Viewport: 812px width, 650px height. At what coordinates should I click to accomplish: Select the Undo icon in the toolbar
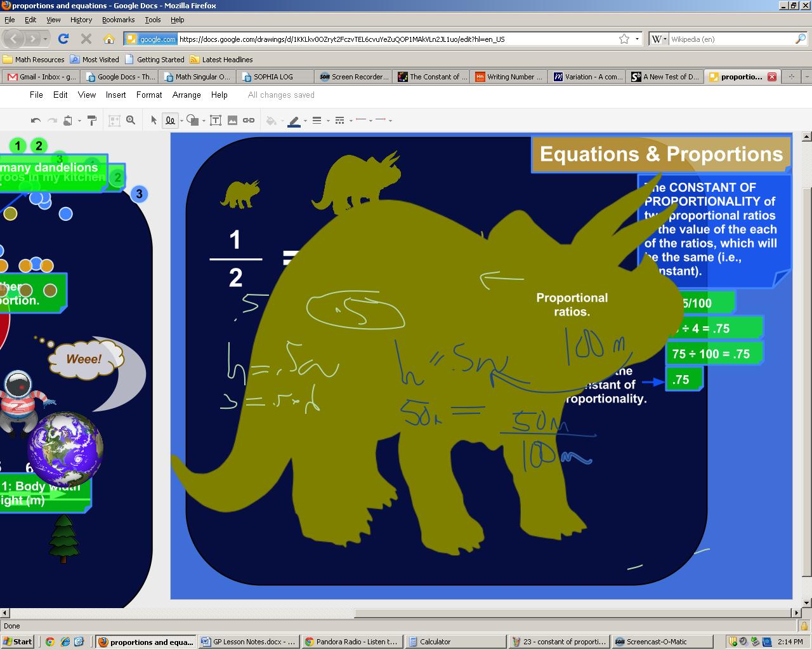tap(36, 119)
